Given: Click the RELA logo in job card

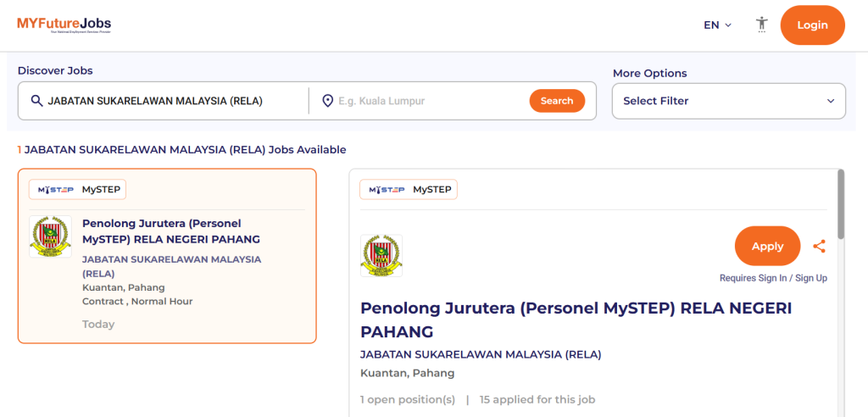Looking at the screenshot, I should click(x=50, y=236).
